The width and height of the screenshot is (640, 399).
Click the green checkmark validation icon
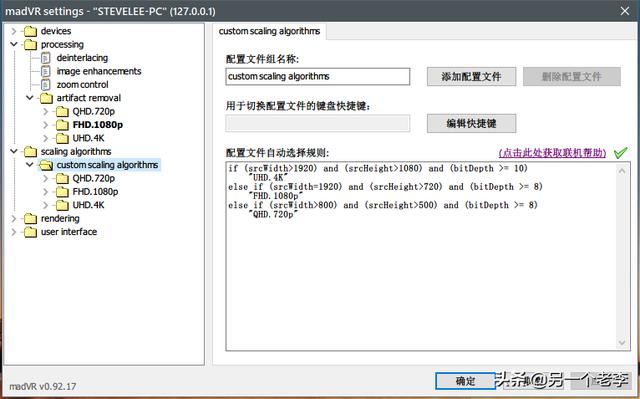[620, 153]
